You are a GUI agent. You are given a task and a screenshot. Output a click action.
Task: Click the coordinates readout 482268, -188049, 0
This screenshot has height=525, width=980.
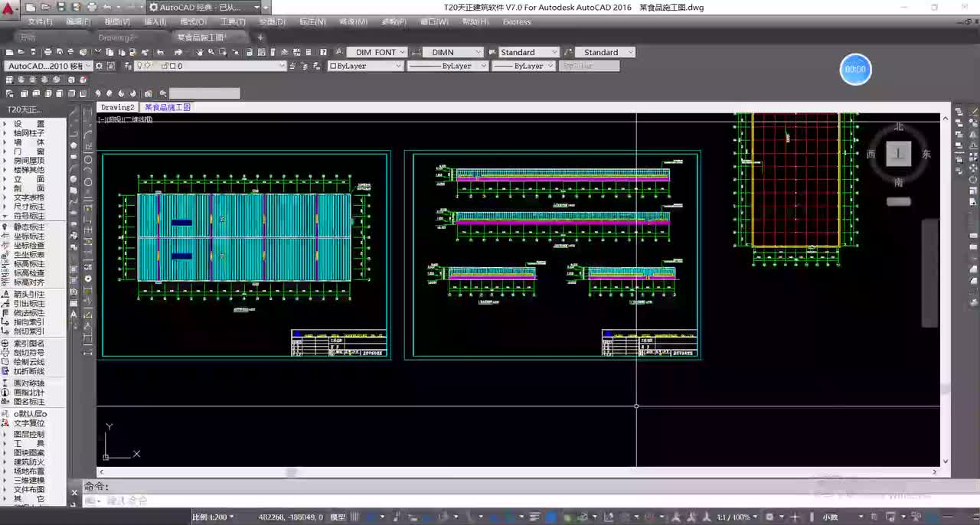tap(290, 517)
